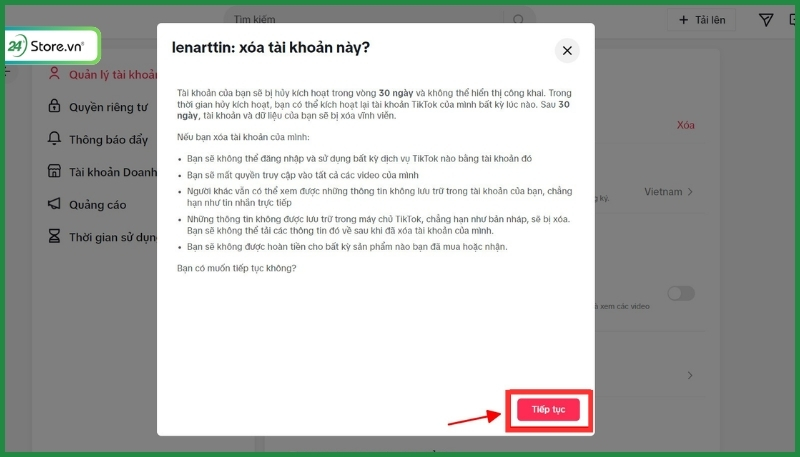Image resolution: width=800 pixels, height=457 pixels.
Task: Focus the Tìm kiếm search field
Action: pos(365,19)
